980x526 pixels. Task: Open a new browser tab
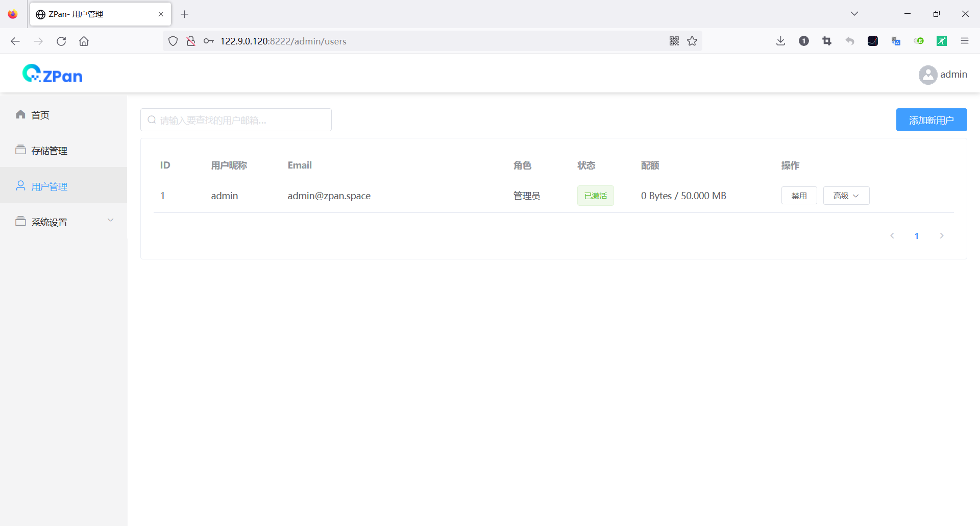coord(185,14)
